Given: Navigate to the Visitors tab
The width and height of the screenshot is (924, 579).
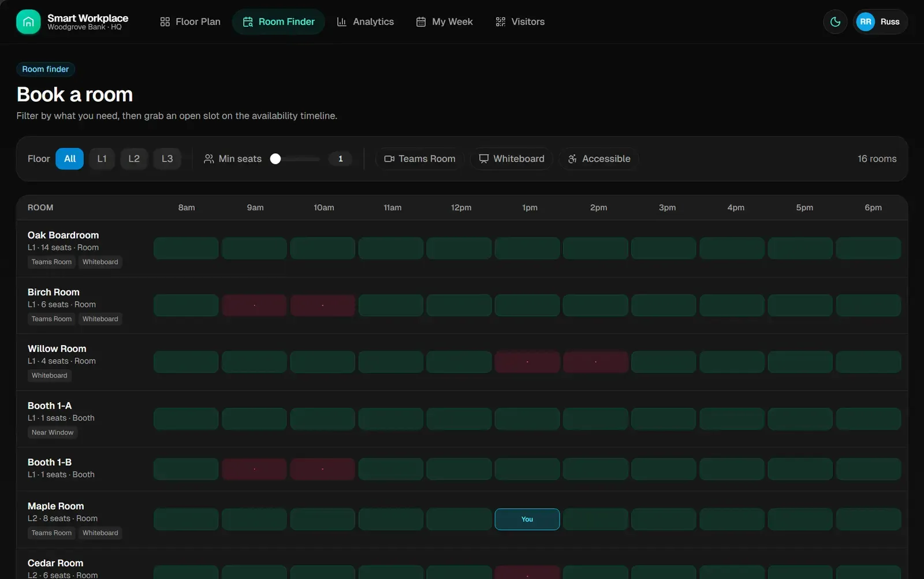Looking at the screenshot, I should point(520,22).
